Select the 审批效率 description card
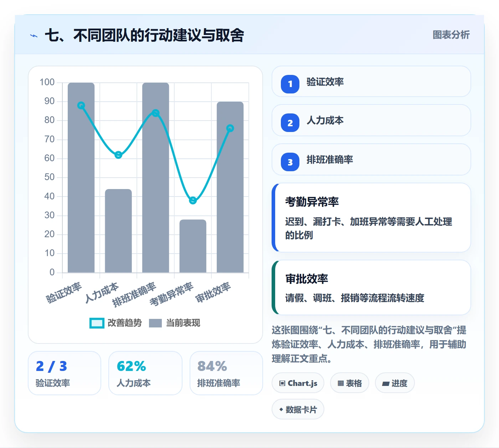Screen dimensions: 499x448 pyautogui.click(x=371, y=287)
